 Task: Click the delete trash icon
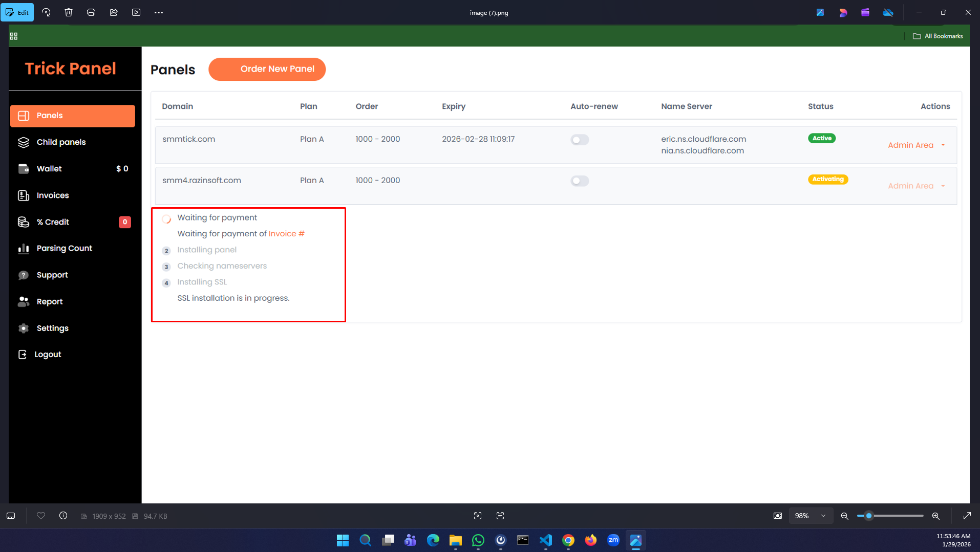pos(69,12)
